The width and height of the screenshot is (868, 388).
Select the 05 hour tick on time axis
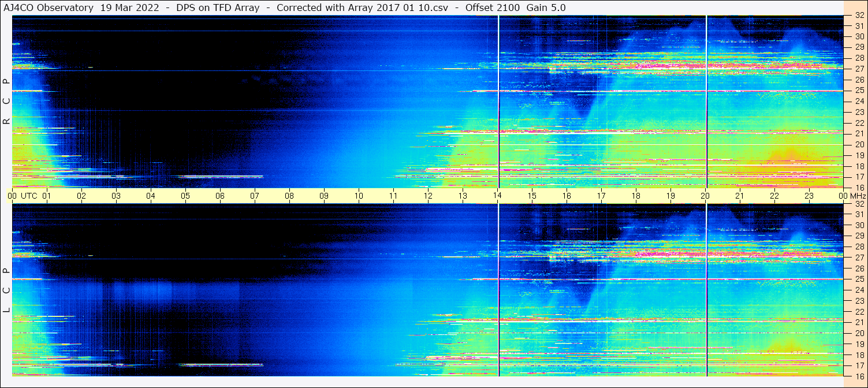(x=185, y=196)
